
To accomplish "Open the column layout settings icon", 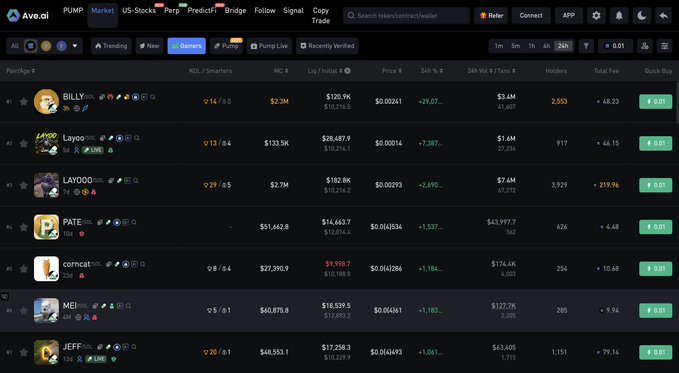I will [x=664, y=46].
